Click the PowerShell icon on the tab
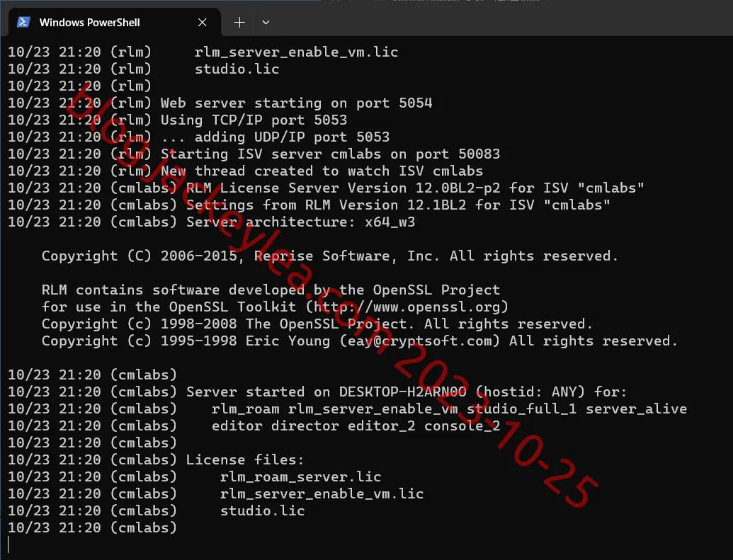The height and width of the screenshot is (560, 733). click(23, 22)
